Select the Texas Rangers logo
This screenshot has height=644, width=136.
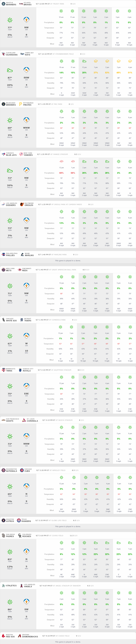(19, 520)
